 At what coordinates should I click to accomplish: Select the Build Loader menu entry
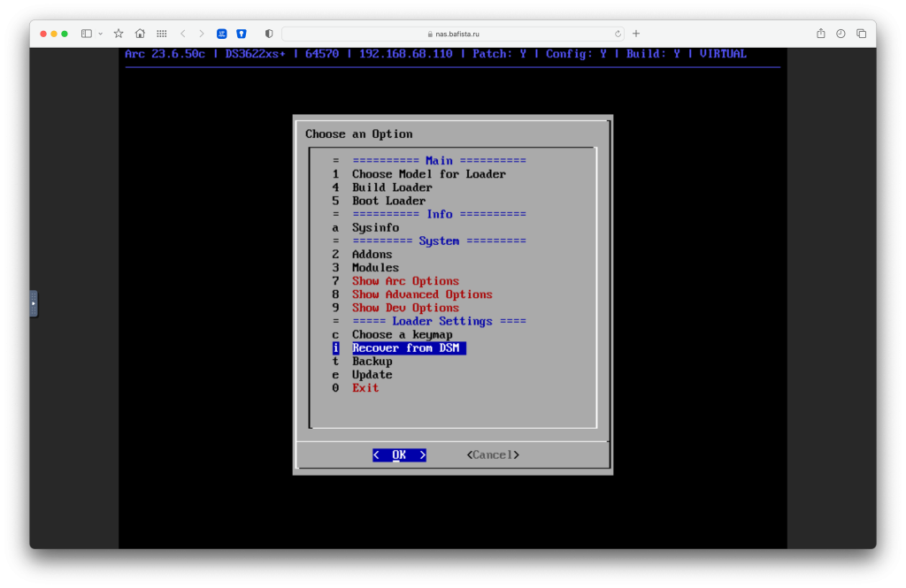pos(392,187)
